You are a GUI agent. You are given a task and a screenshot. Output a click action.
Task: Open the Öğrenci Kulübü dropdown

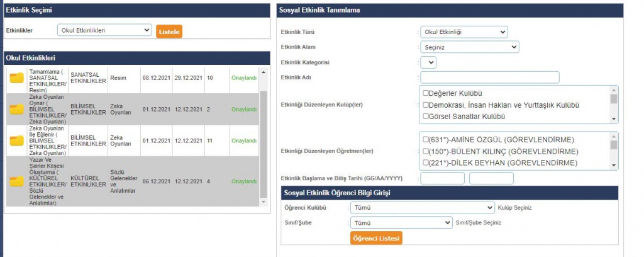pyautogui.click(x=423, y=207)
